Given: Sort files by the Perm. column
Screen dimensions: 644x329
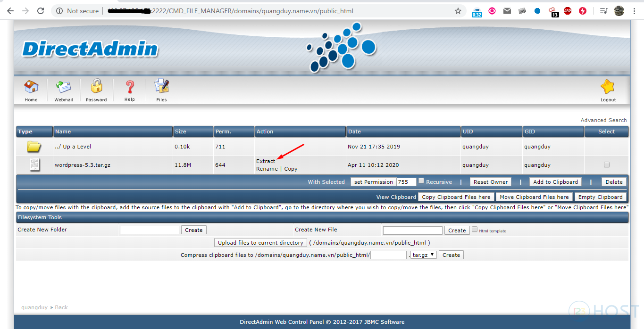Looking at the screenshot, I should pos(234,132).
